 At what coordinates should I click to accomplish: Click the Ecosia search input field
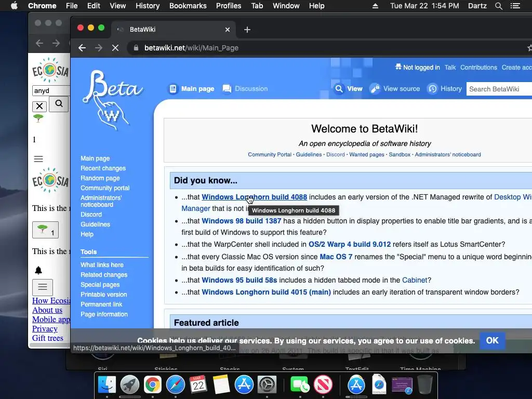pyautogui.click(x=51, y=90)
